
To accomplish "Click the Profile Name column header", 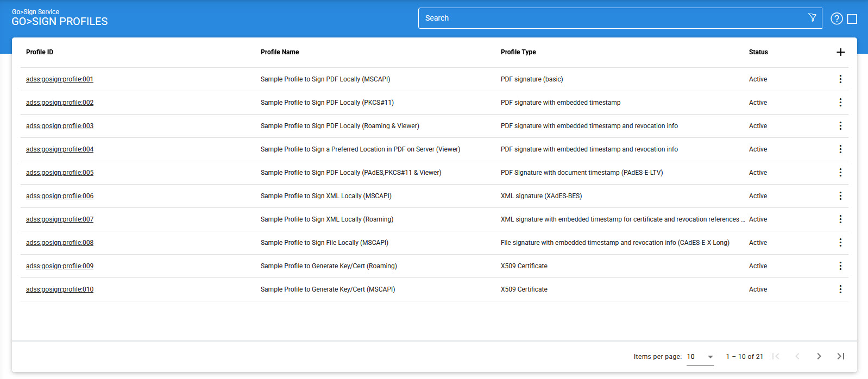I will click(280, 52).
